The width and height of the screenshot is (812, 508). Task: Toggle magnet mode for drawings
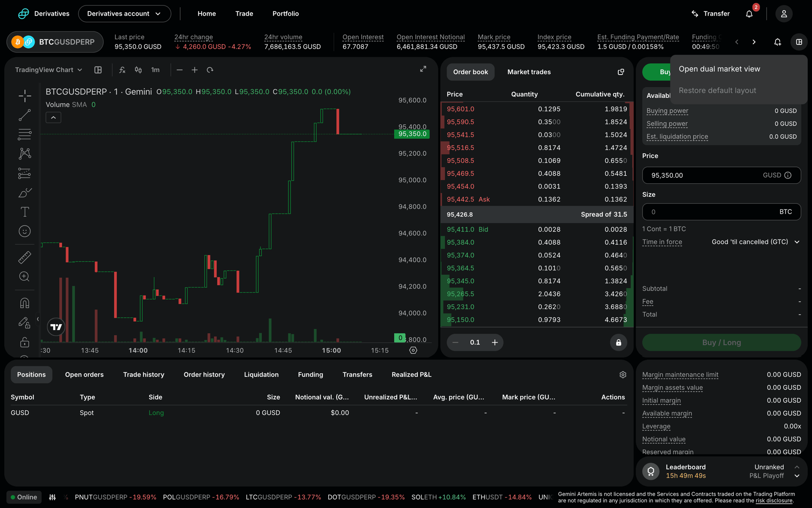(x=25, y=303)
